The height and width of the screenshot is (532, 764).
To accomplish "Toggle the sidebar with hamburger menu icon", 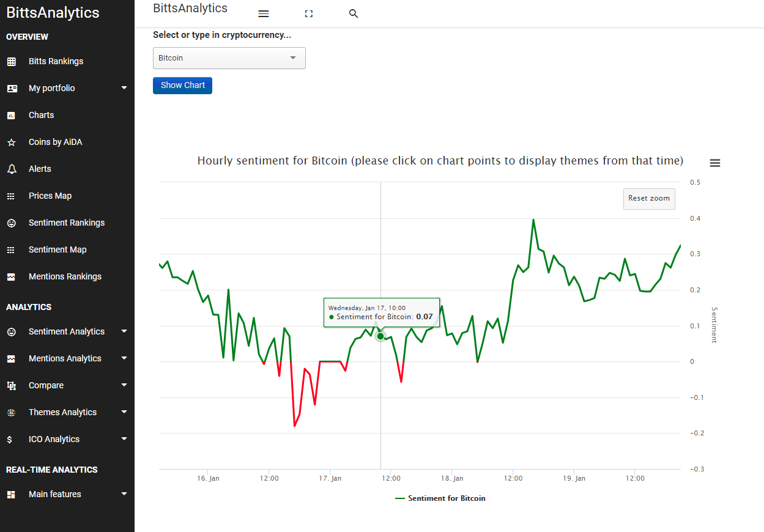I will (264, 14).
